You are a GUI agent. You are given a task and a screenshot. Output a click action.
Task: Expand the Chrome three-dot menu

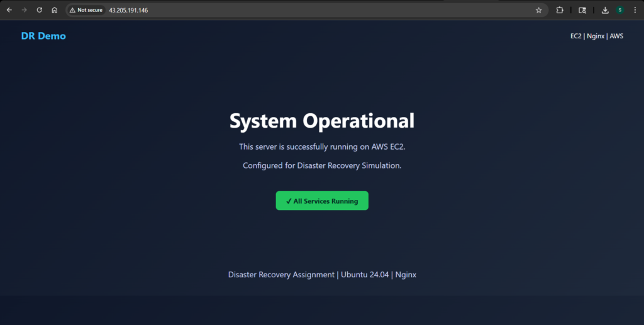[635, 10]
